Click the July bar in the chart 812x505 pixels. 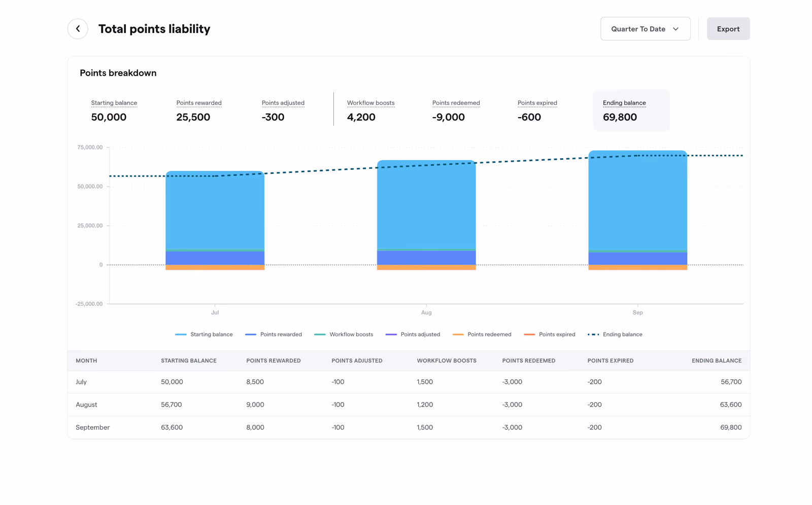click(x=215, y=221)
